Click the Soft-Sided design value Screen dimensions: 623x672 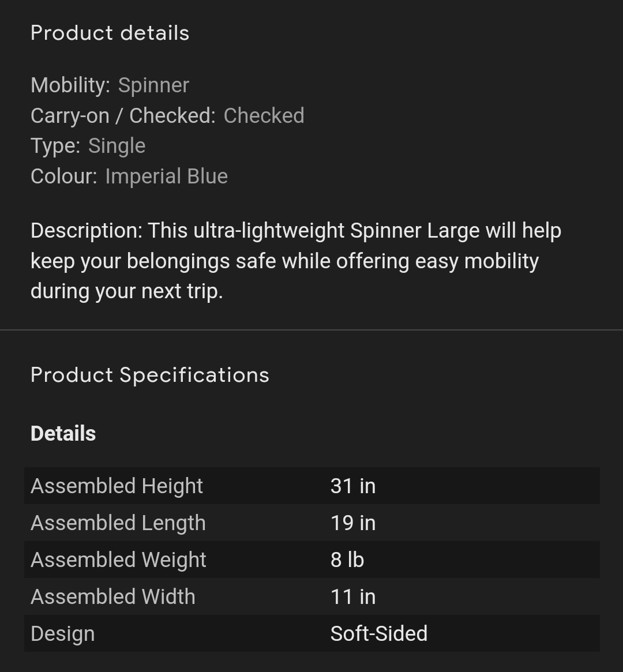click(x=378, y=634)
